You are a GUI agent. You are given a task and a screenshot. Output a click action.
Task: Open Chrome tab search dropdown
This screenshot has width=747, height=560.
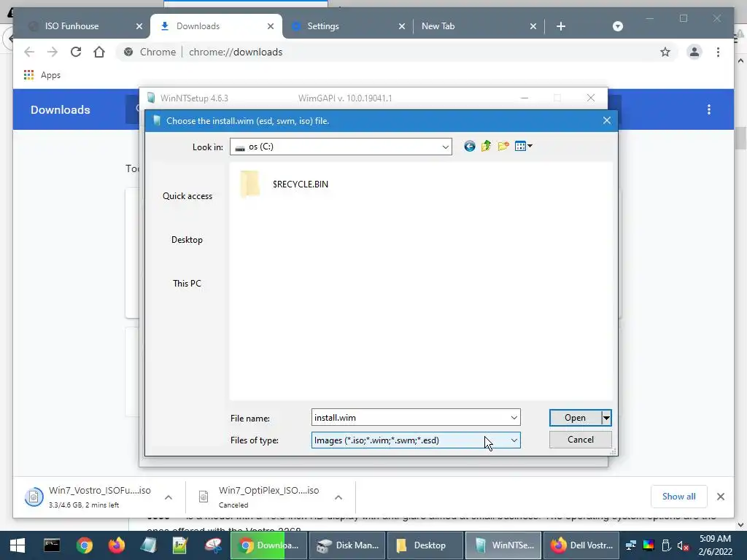[617, 26]
